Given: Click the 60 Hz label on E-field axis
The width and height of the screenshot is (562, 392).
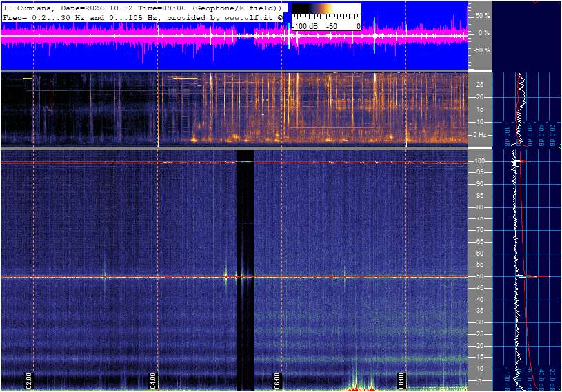Looking at the screenshot, I should 479,254.
